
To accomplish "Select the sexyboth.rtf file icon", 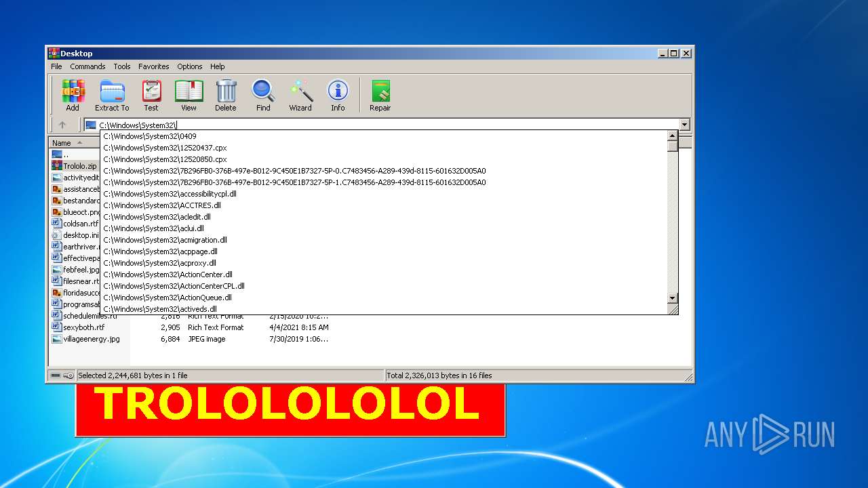I will coord(57,327).
